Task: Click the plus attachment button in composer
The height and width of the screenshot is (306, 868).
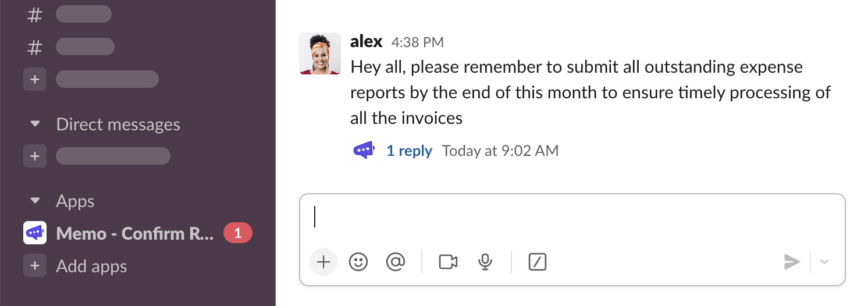Action: click(x=323, y=262)
